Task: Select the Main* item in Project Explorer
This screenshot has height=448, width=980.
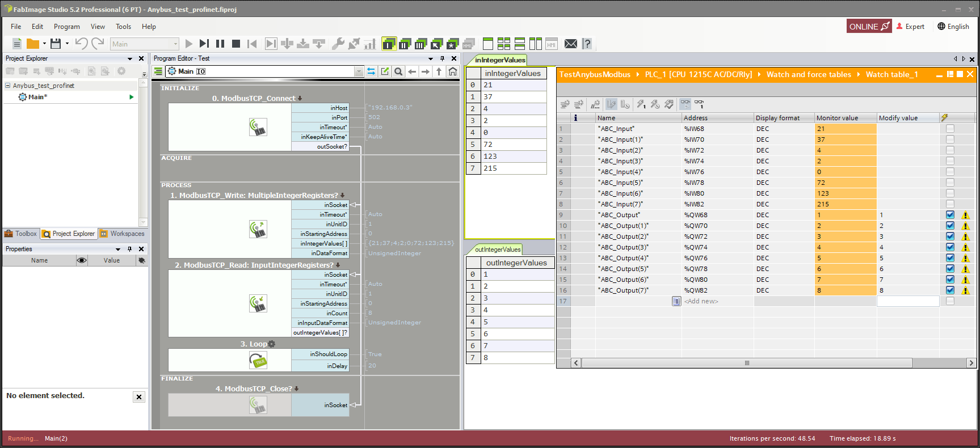Action: click(37, 97)
